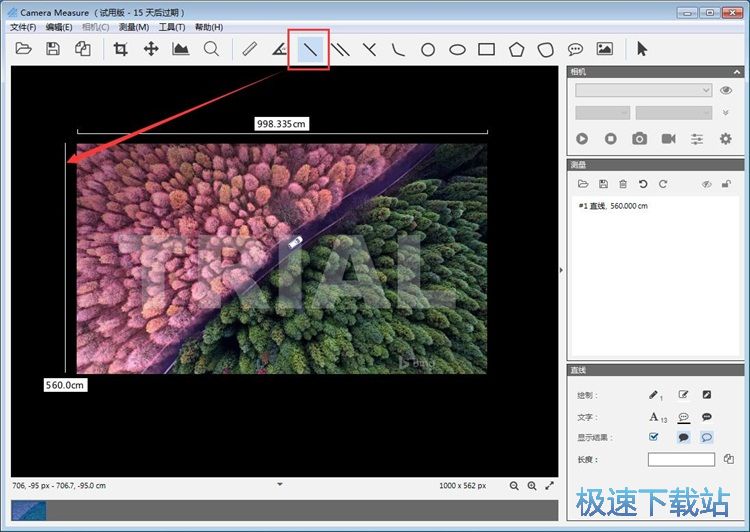
Task: Open the 工具(T) menu
Action: pyautogui.click(x=172, y=27)
